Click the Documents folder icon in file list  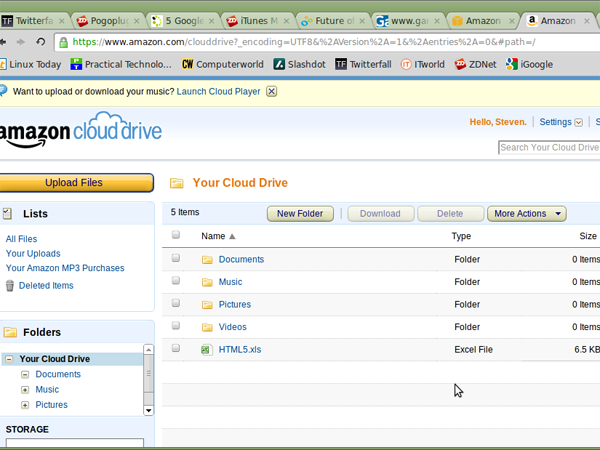click(x=207, y=260)
